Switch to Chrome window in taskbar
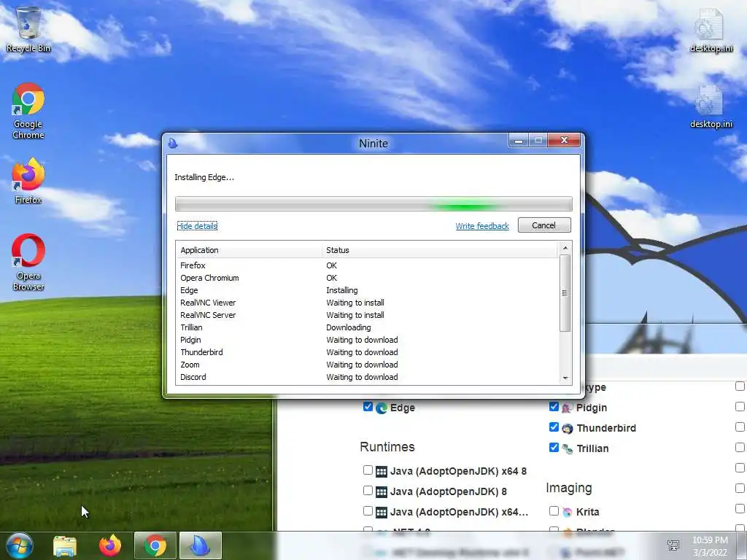 coord(155,545)
